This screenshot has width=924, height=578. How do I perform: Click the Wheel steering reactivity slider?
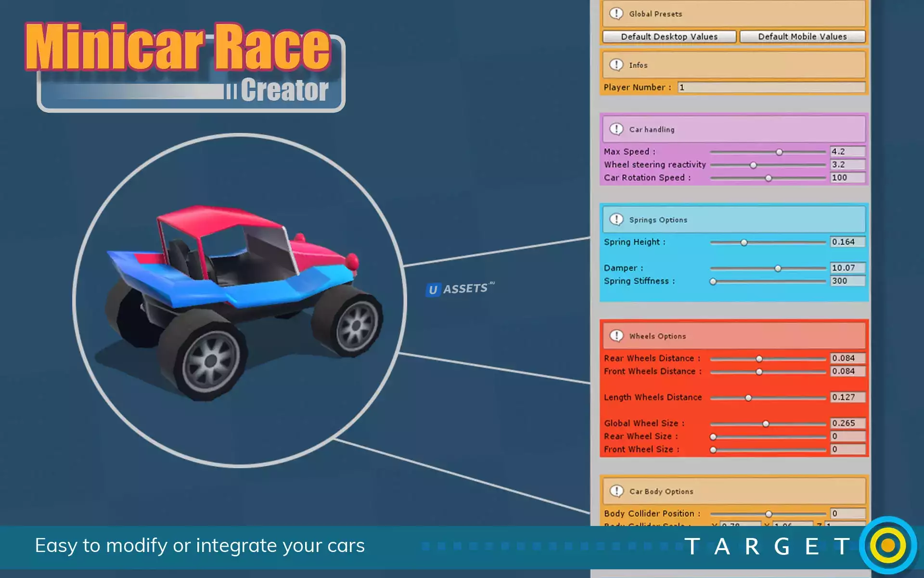pos(753,165)
